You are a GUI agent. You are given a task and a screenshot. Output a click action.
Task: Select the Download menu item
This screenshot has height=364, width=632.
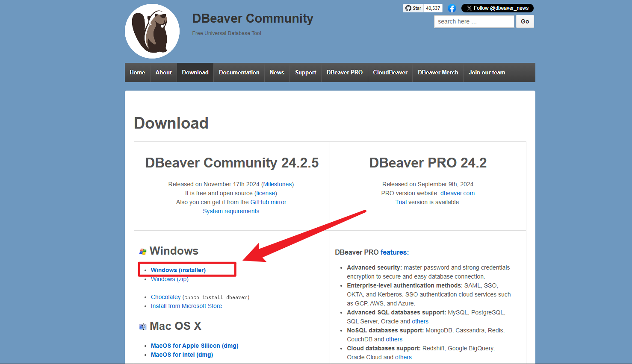click(195, 72)
